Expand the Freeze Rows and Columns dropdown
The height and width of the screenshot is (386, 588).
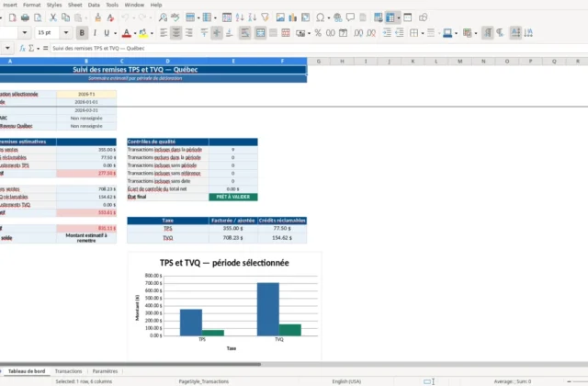[398, 17]
